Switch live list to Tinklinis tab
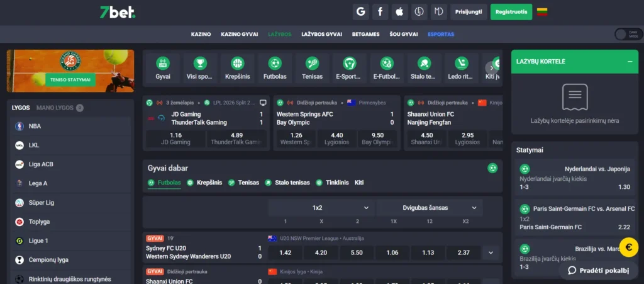 point(332,183)
